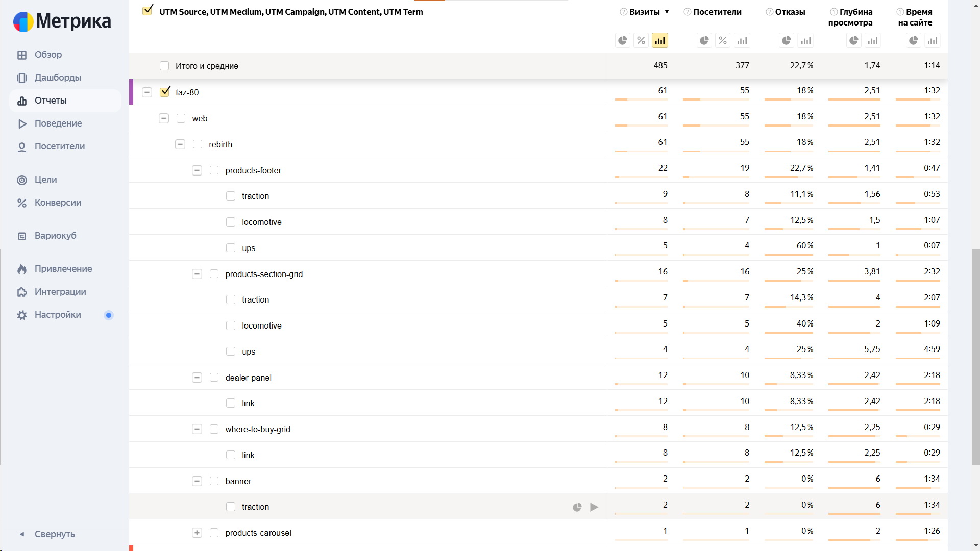Image resolution: width=980 pixels, height=551 pixels.
Task: Sort by Визиты column header
Action: click(645, 12)
